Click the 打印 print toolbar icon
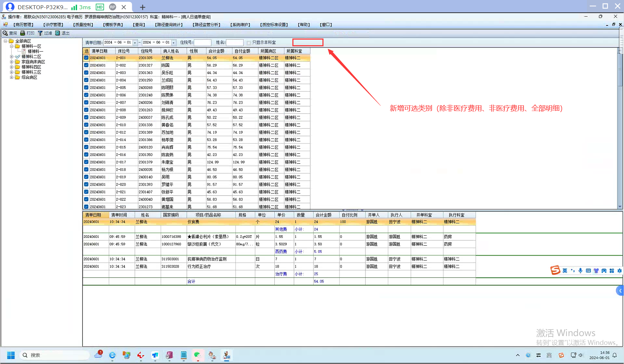 [x=23, y=33]
